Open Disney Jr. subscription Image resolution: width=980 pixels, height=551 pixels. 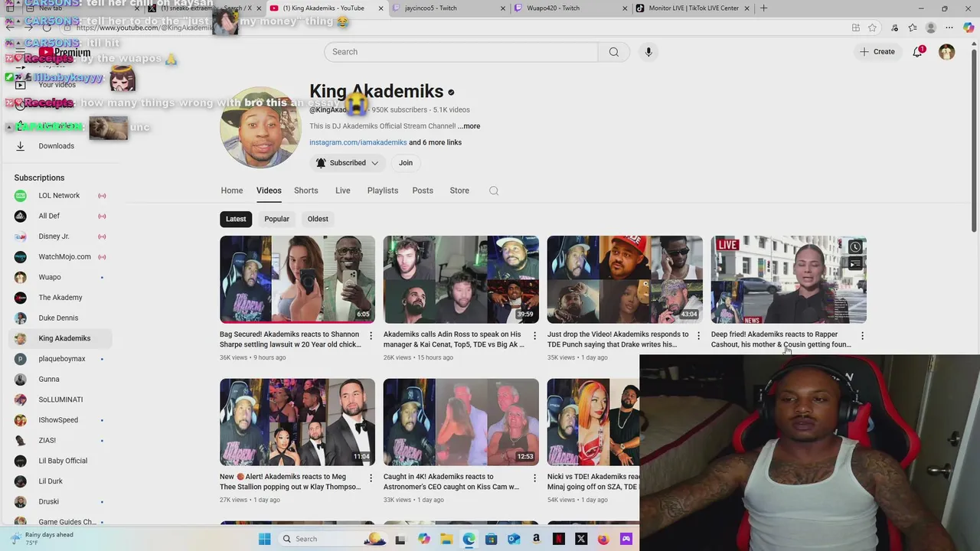59,236
